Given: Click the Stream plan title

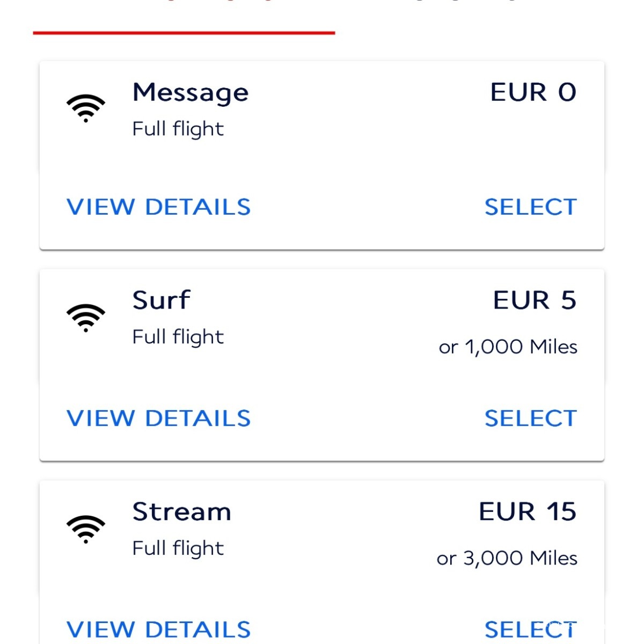Looking at the screenshot, I should [x=181, y=511].
